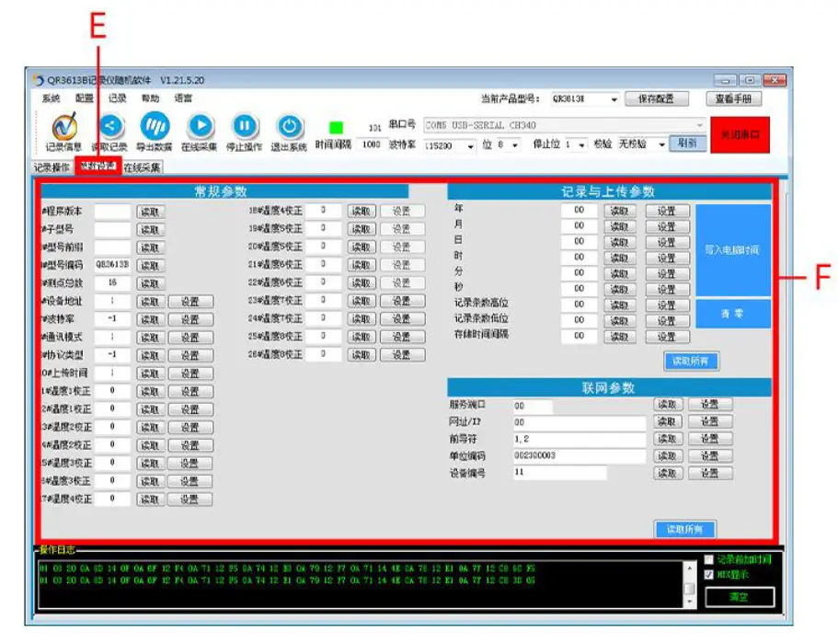Click the 服务端口 input field

click(x=533, y=406)
